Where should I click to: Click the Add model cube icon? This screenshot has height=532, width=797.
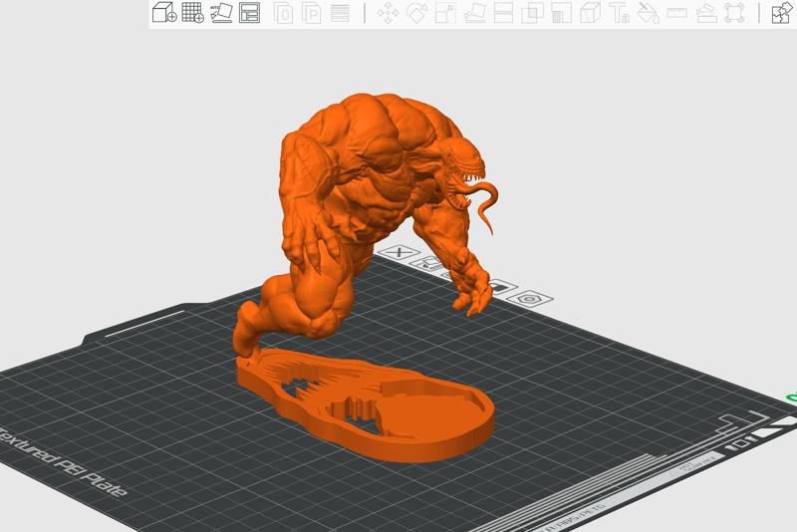(x=164, y=13)
